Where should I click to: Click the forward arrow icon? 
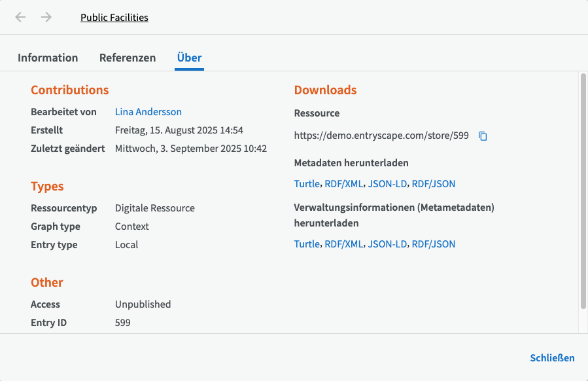46,18
